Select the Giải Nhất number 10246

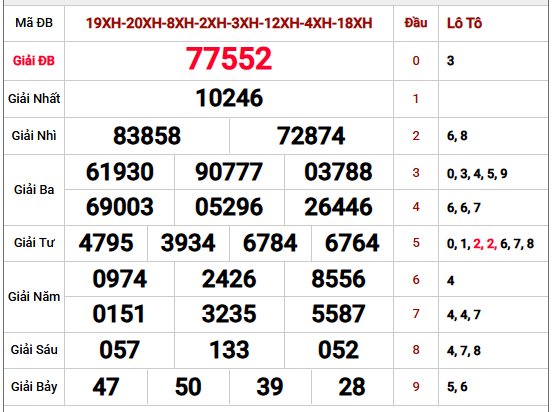click(229, 98)
